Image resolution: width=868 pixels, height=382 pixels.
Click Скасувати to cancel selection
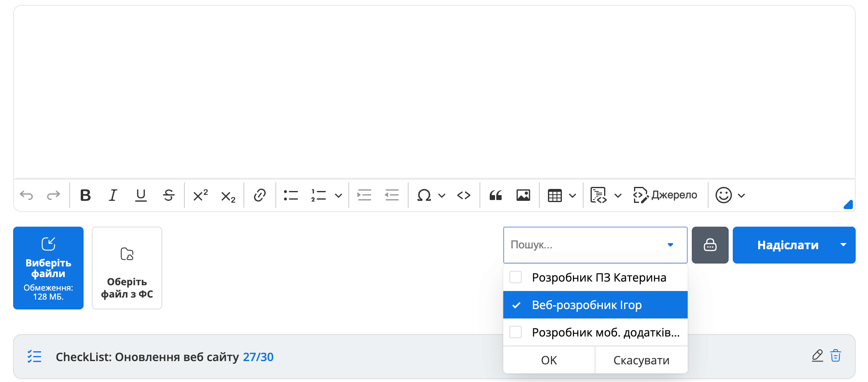click(641, 360)
